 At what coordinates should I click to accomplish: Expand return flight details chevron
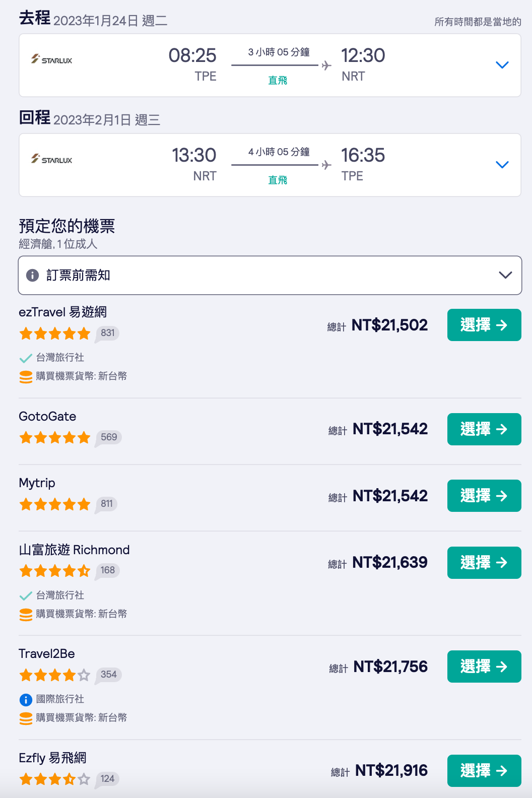pos(502,165)
